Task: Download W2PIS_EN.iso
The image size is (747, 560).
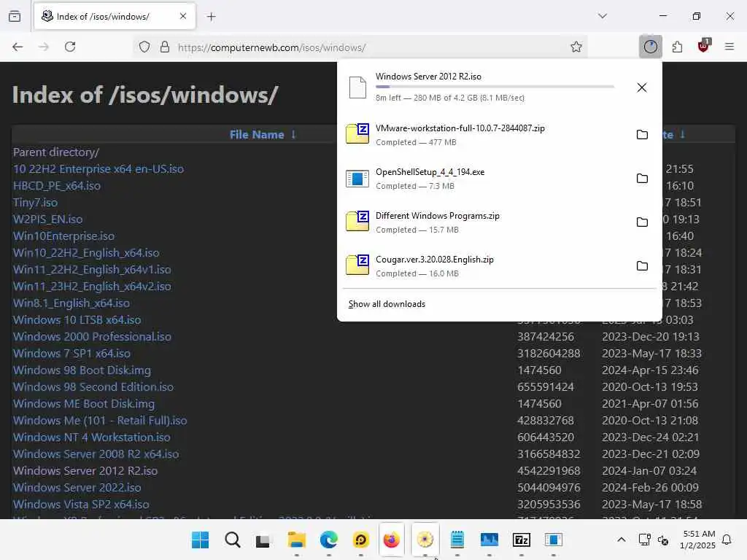Action: 47,219
